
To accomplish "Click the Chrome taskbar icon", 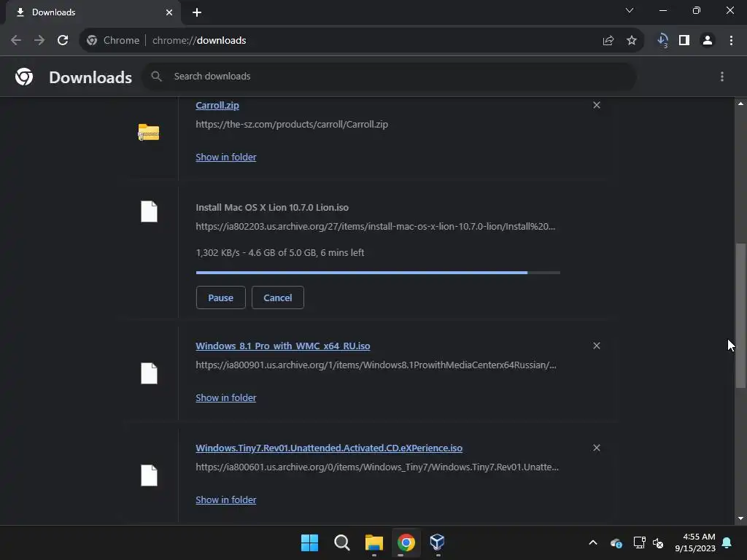I will click(x=406, y=542).
